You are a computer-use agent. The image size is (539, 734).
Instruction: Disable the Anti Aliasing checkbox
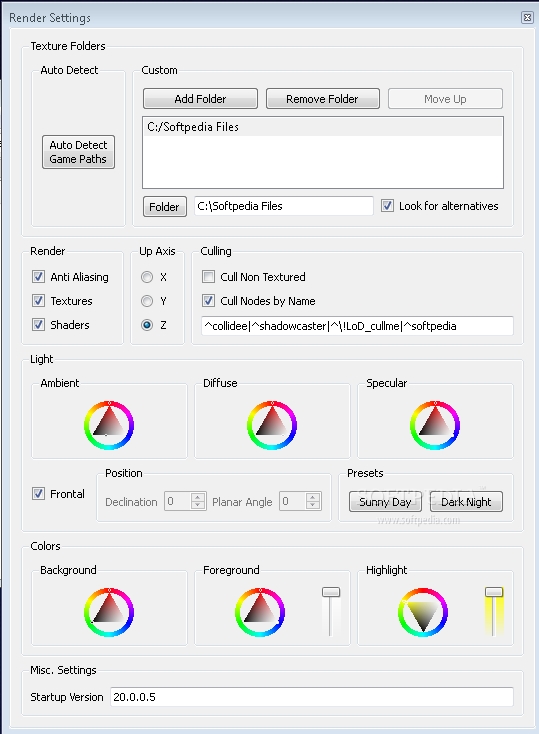pyautogui.click(x=38, y=277)
